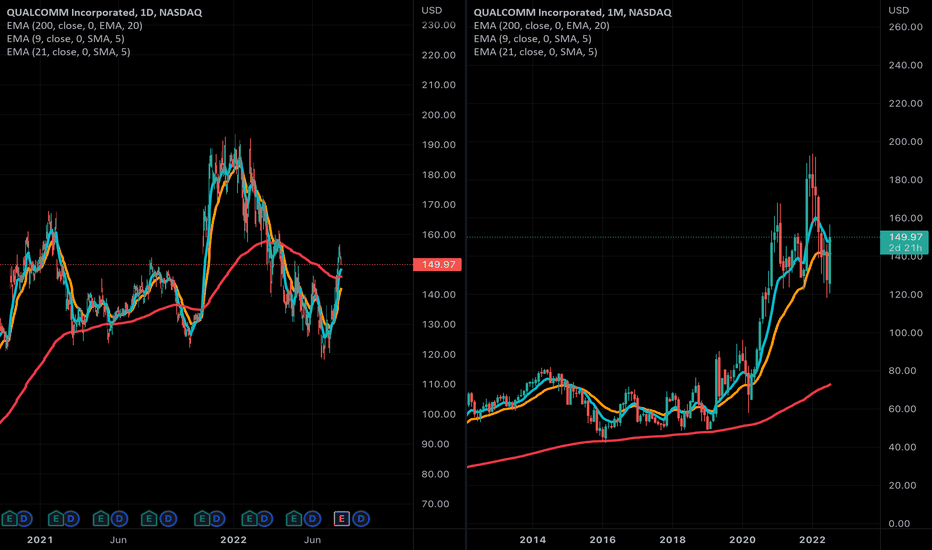The height and width of the screenshot is (550, 932).
Task: Click the highlighted E earnings marker
Action: click(x=341, y=519)
